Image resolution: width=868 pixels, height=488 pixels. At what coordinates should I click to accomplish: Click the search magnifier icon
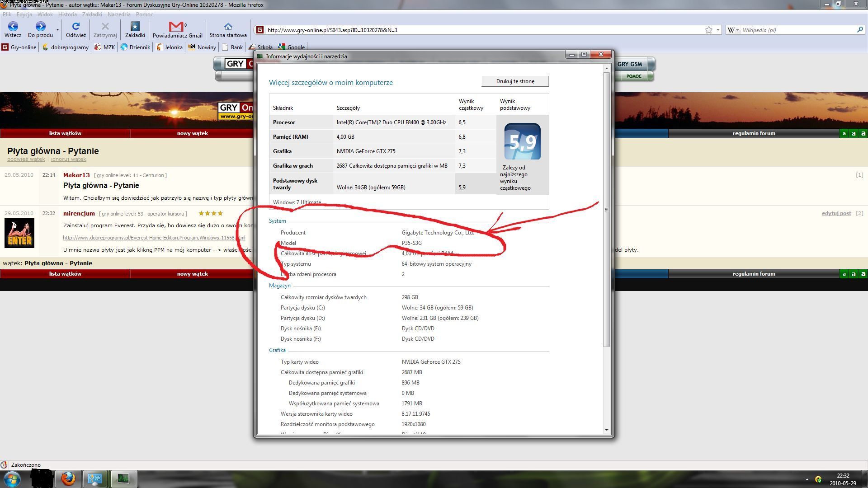coord(859,30)
